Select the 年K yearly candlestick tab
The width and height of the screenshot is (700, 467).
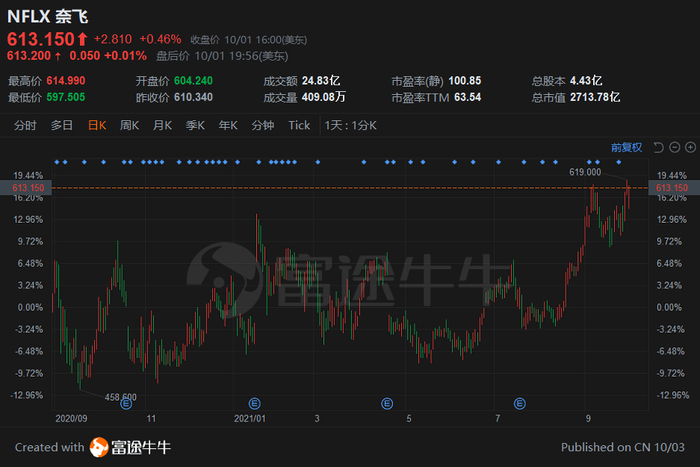point(228,125)
